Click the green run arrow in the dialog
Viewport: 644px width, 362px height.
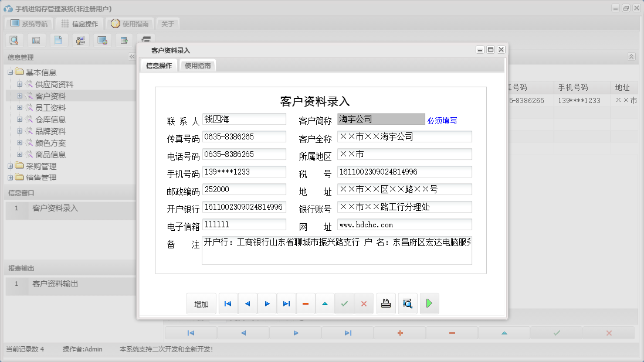pyautogui.click(x=429, y=303)
